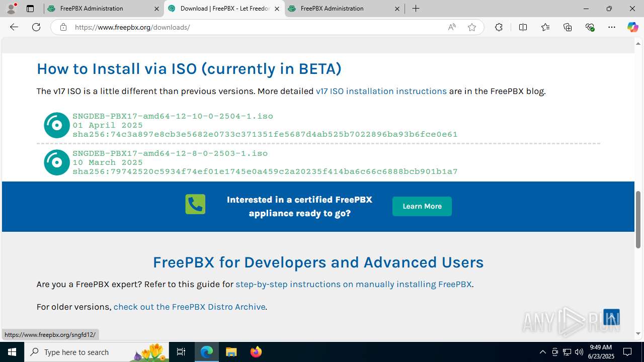Click the scrollbar down arrow
This screenshot has height=362, width=644.
(638, 333)
